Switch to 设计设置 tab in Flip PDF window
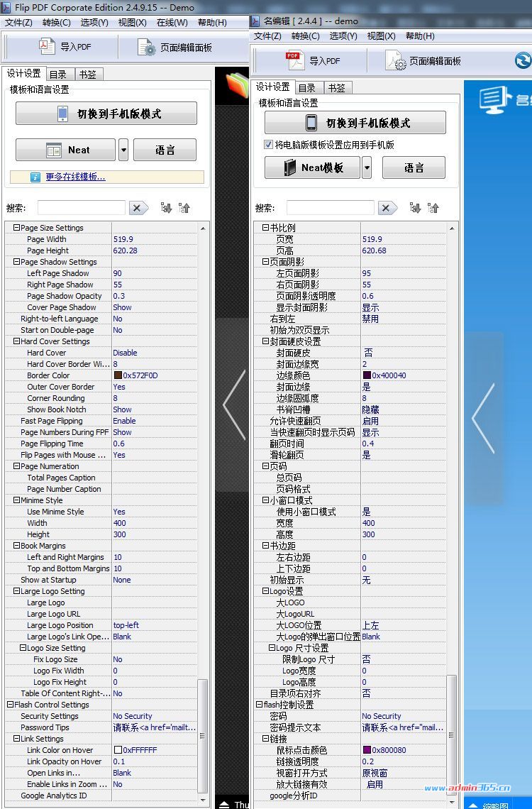Image resolution: width=532 pixels, height=809 pixels. click(23, 73)
